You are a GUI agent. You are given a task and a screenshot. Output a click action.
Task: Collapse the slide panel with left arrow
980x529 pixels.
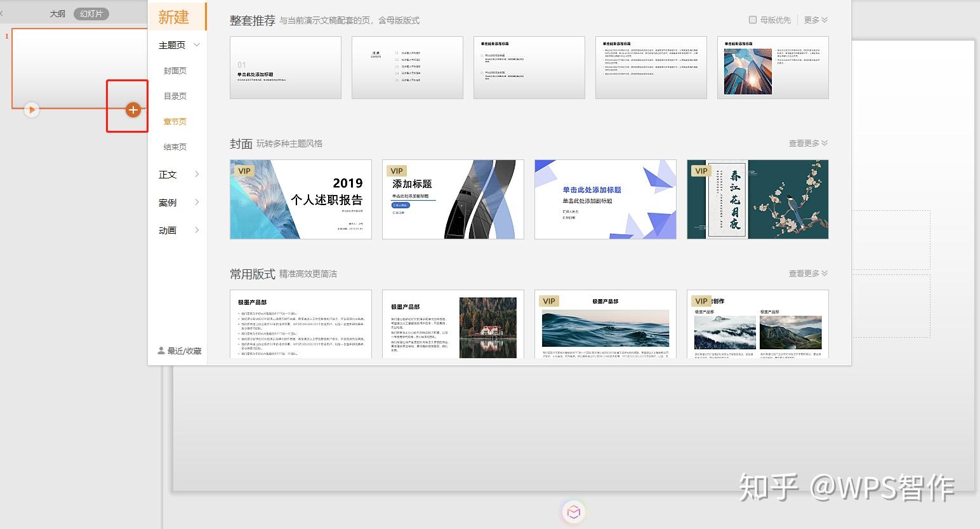(x=2, y=13)
